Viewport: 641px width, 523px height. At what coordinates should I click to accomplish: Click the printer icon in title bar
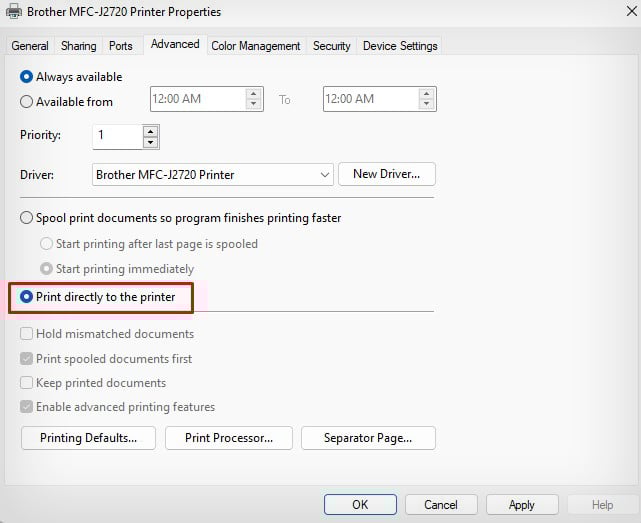13,11
